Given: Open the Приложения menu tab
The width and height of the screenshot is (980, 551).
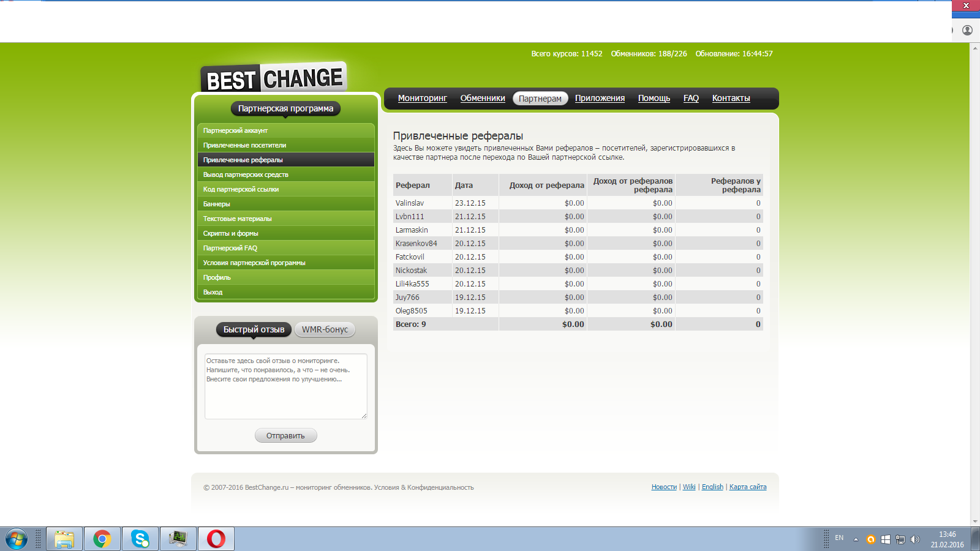Looking at the screenshot, I should (x=600, y=98).
